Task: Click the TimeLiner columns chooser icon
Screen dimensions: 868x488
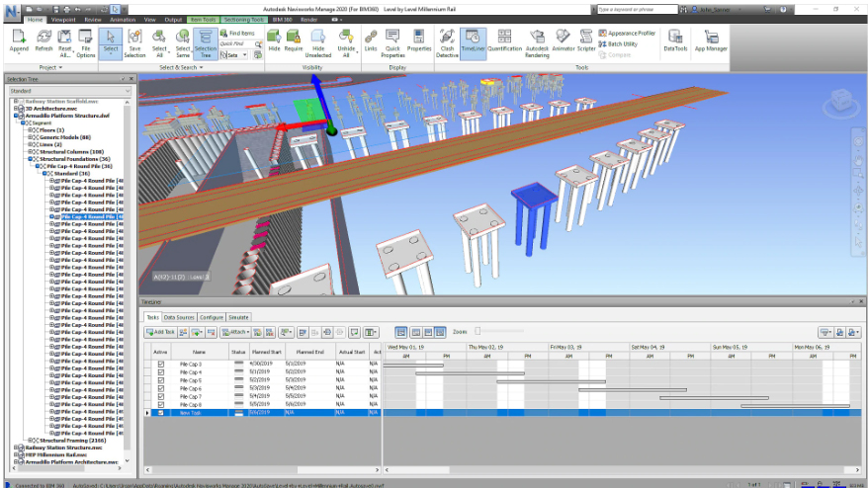Action: point(371,332)
